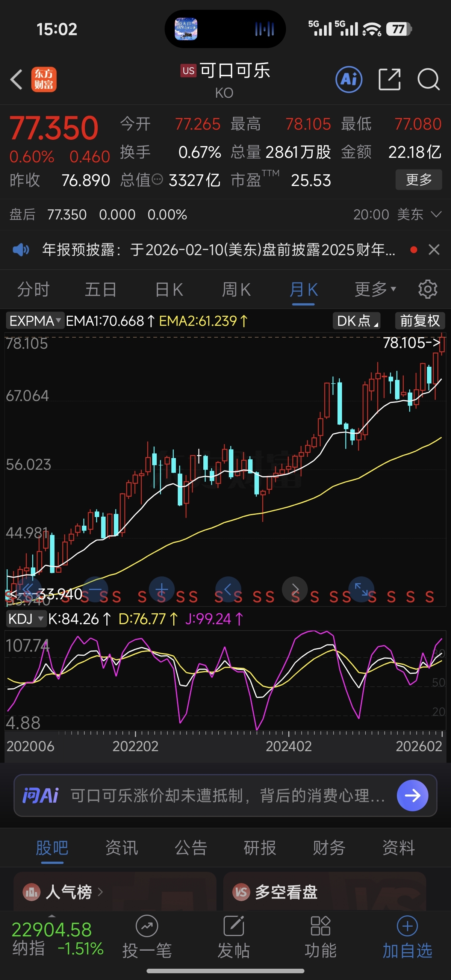The image size is (451, 980).
Task: Move chart to next candle
Action: click(x=295, y=589)
